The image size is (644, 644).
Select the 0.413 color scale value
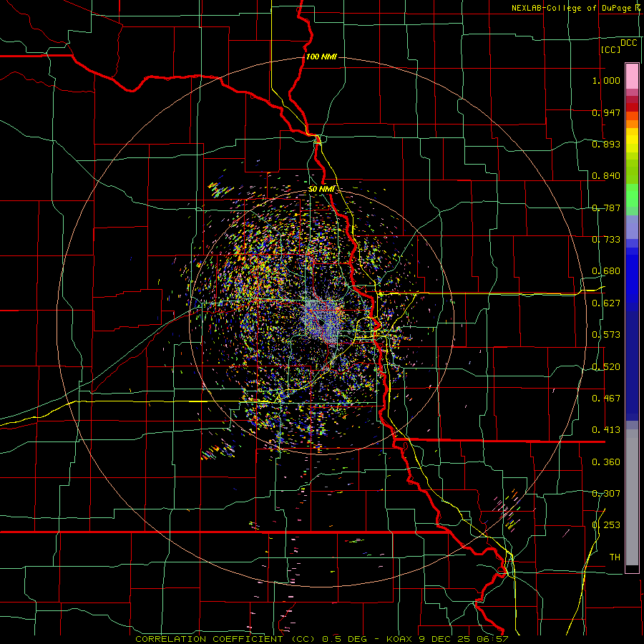606,430
